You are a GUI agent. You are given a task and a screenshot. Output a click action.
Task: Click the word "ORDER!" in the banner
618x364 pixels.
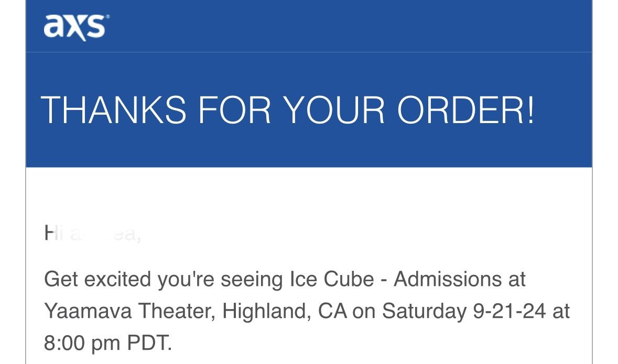pyautogui.click(x=466, y=109)
